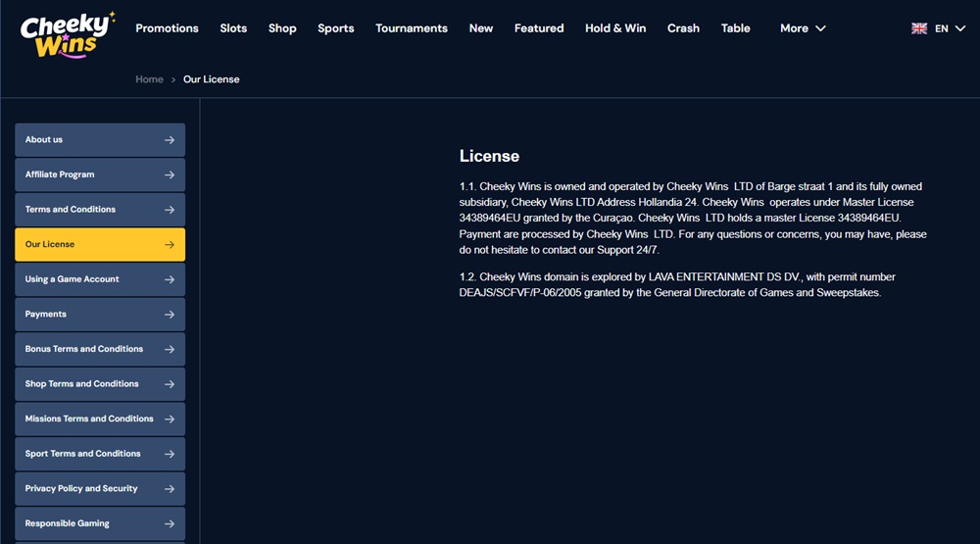The width and height of the screenshot is (980, 544).
Task: Open Affiliate Program sidebar item
Action: (x=100, y=174)
